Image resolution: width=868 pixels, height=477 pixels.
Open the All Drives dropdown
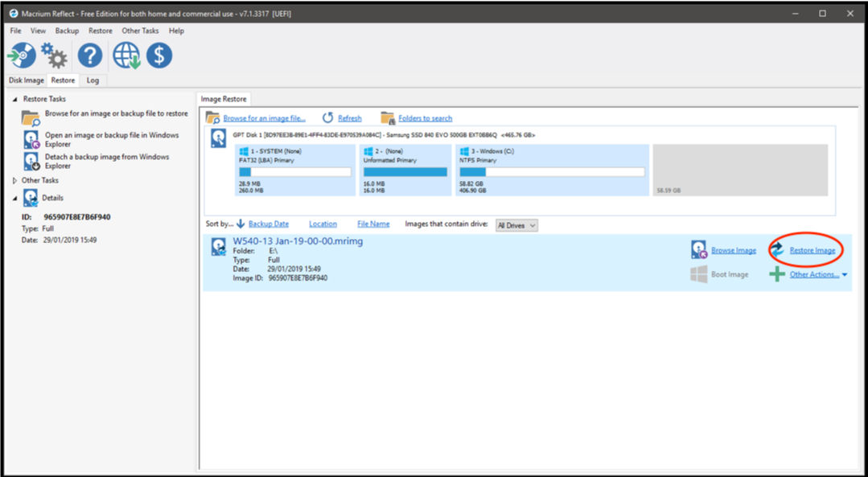[x=516, y=224]
